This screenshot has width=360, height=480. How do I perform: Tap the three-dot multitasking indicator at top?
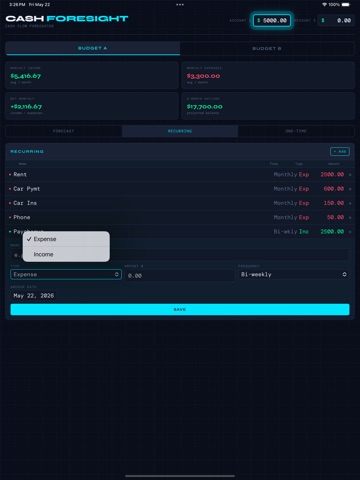point(180,5)
